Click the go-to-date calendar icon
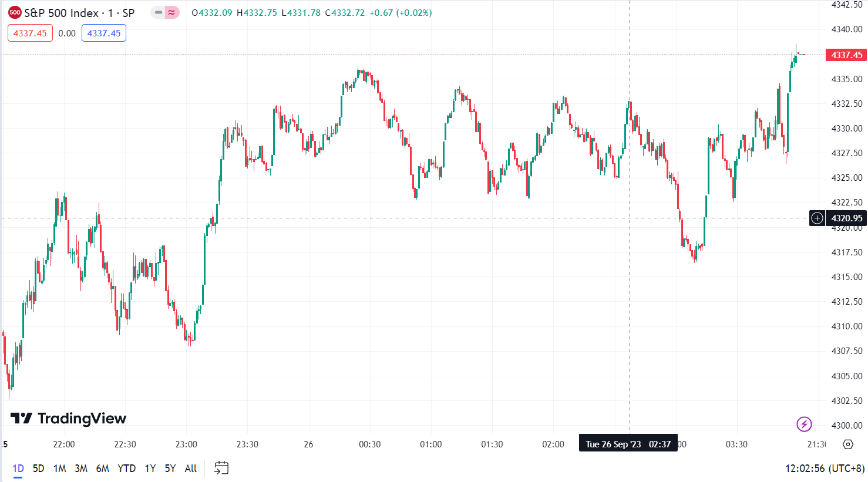The height and width of the screenshot is (482, 868). tap(221, 468)
